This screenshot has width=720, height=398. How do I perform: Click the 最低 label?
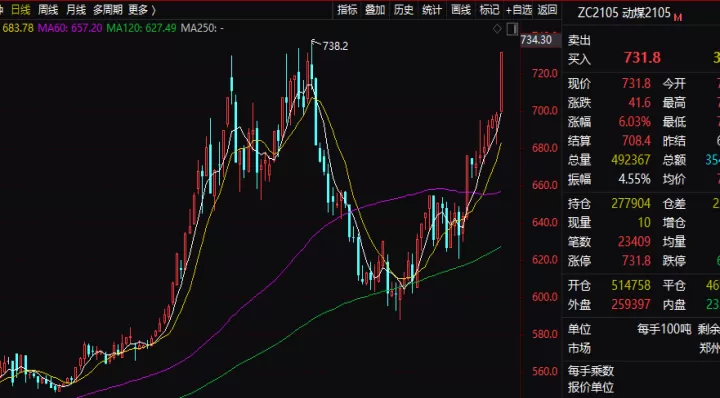click(x=674, y=122)
